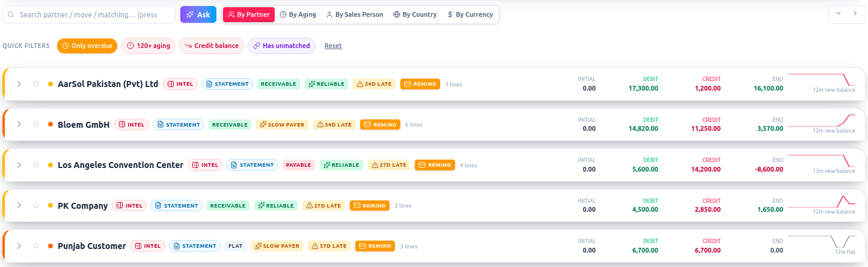Send REMIND to Bloem GmbH

[380, 125]
